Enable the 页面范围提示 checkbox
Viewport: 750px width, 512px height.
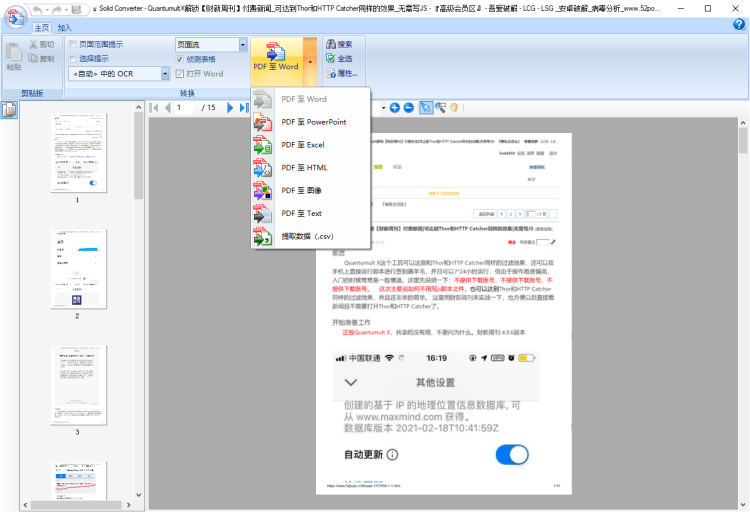pos(73,44)
